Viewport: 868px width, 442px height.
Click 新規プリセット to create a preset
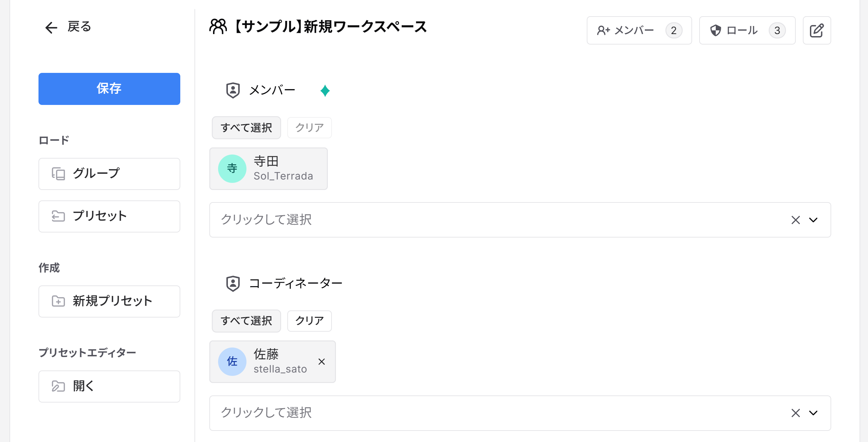click(x=109, y=301)
